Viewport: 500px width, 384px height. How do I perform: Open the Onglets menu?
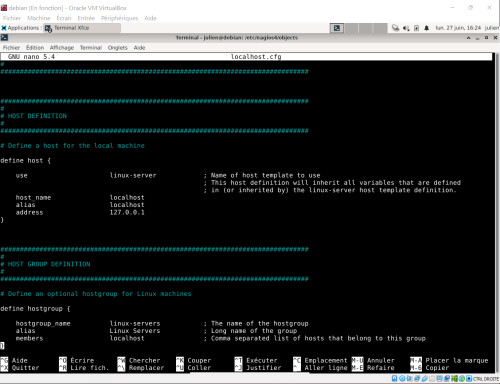(117, 48)
